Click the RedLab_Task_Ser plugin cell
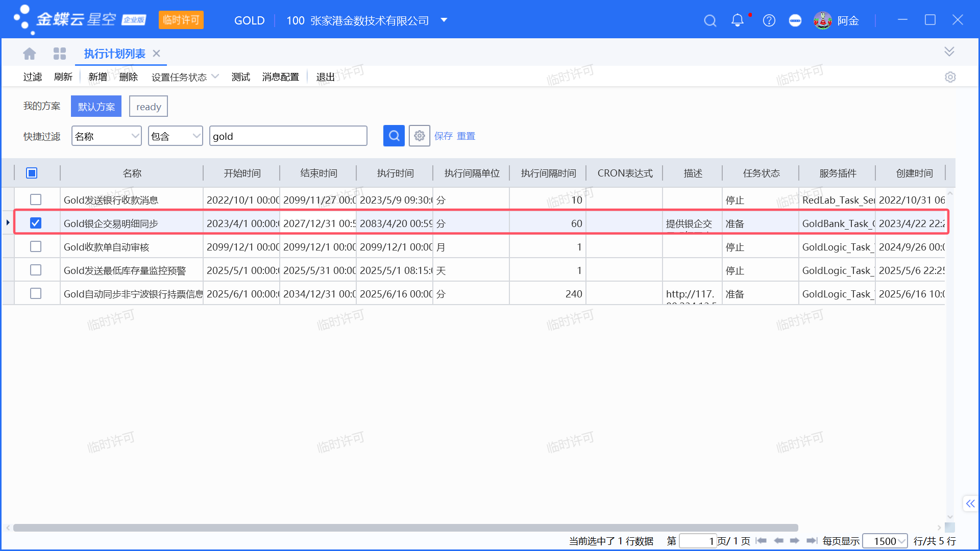This screenshot has width=980, height=551. click(838, 200)
